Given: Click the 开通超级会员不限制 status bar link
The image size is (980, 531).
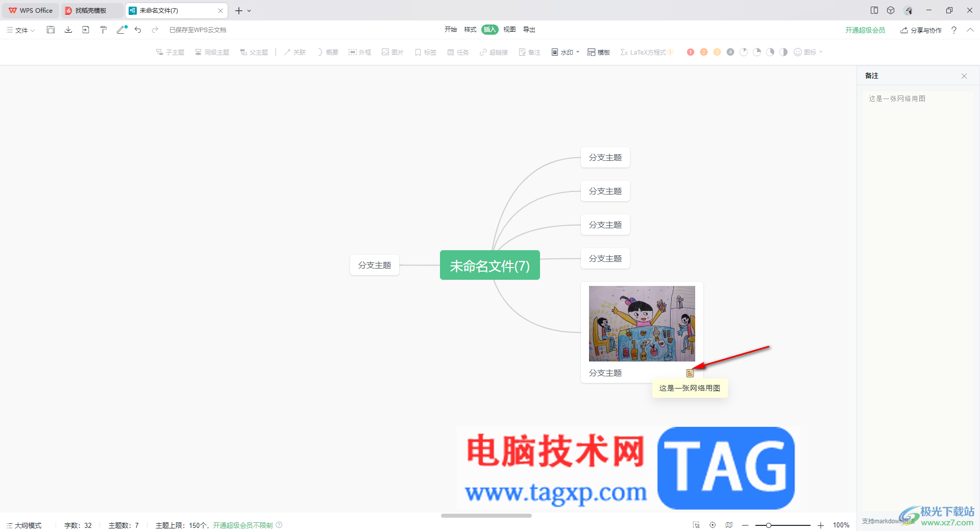Looking at the screenshot, I should pos(243,525).
